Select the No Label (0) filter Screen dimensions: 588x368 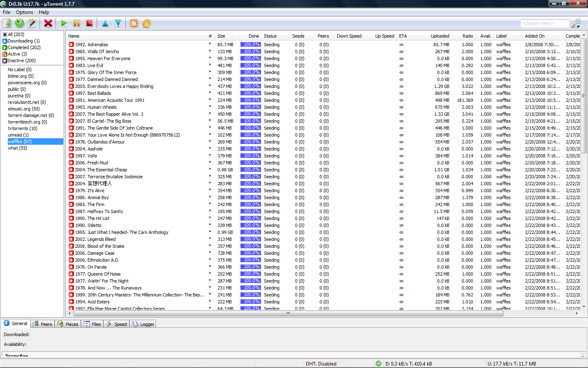click(20, 70)
